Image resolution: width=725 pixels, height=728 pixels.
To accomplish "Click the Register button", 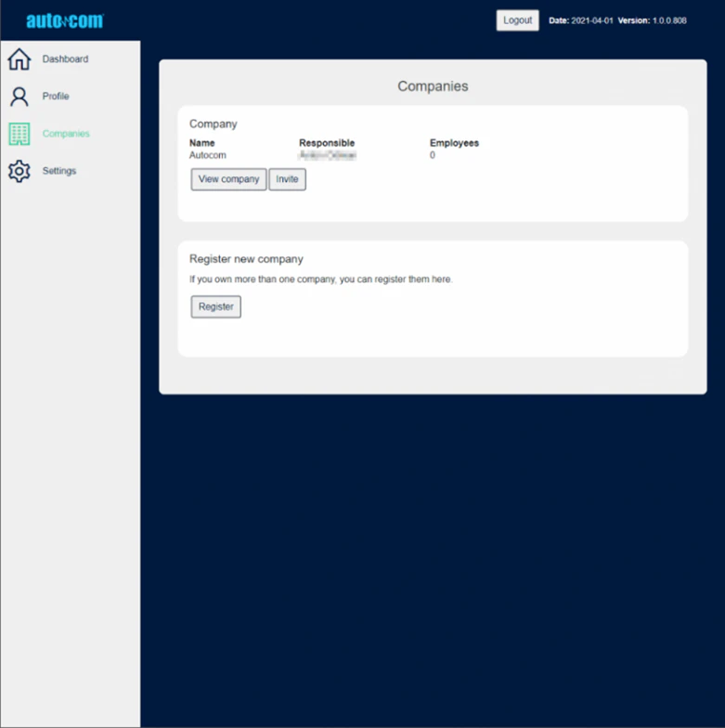I will [215, 306].
